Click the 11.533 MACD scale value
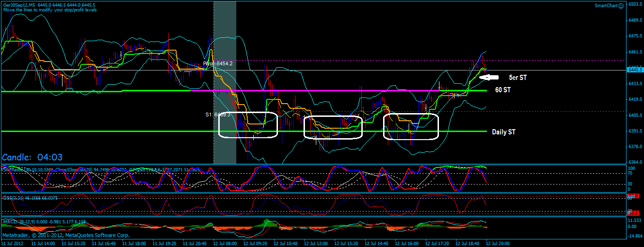 click(x=635, y=221)
